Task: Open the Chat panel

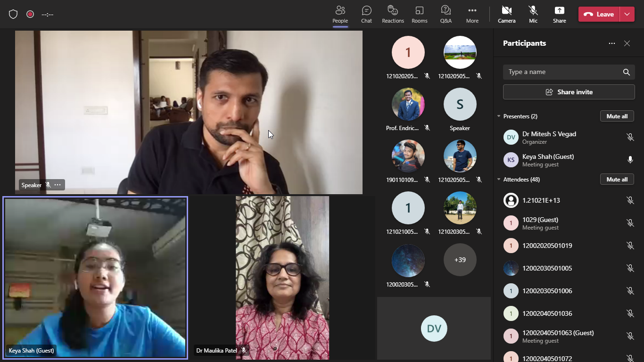Action: tap(366, 14)
